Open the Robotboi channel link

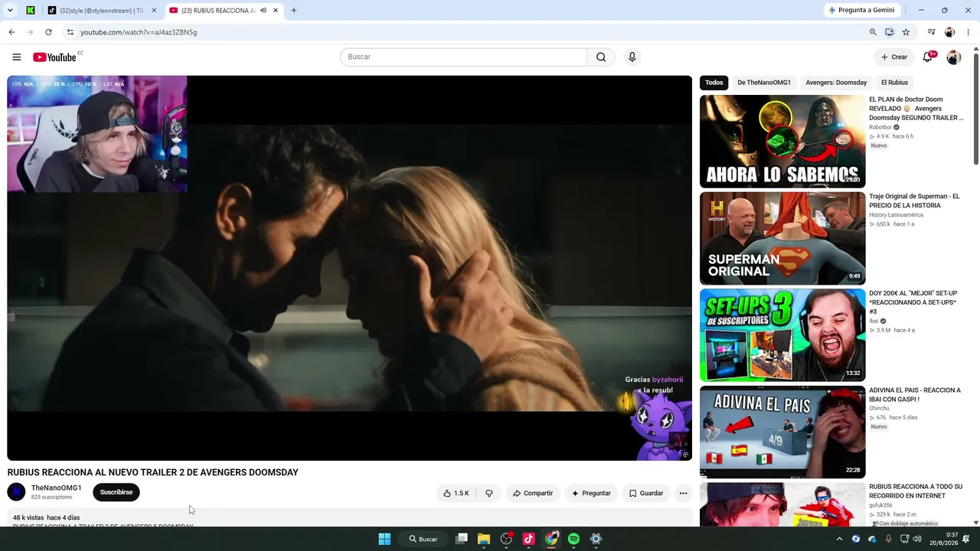click(x=880, y=127)
